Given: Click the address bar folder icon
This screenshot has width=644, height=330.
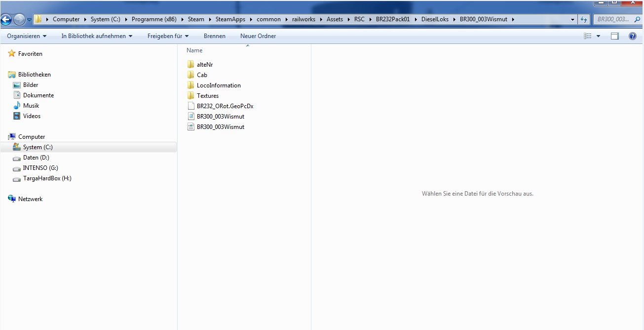Looking at the screenshot, I should pos(38,19).
